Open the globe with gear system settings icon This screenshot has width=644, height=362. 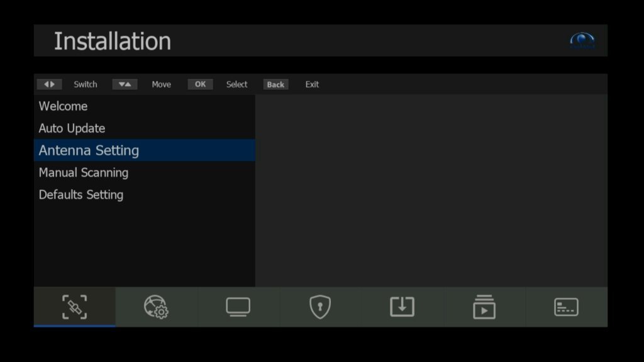click(156, 307)
